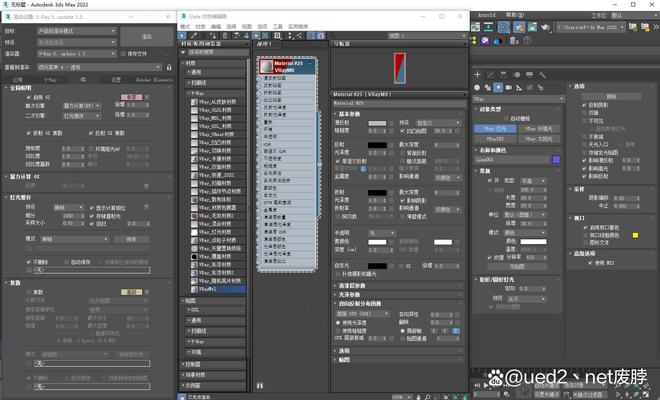Viewport: 660px width, 400px height.
Task: Open the Create tab (plus icon) in command panel
Action: pyautogui.click(x=477, y=75)
